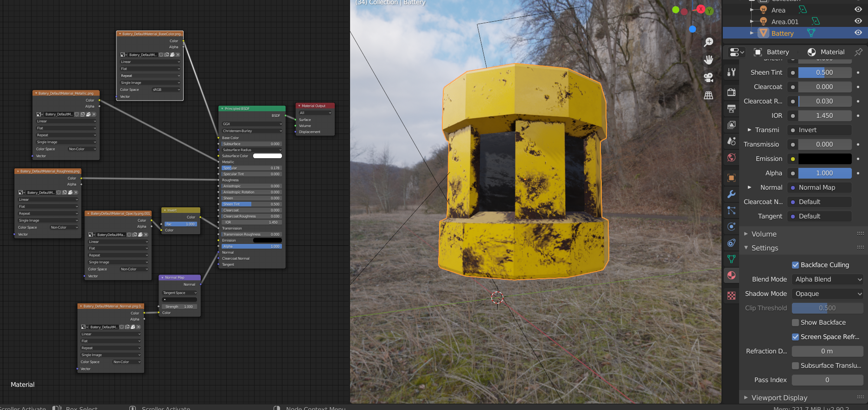The image size is (868, 410).
Task: Click the viewport zoom gizmo icon
Action: (708, 42)
